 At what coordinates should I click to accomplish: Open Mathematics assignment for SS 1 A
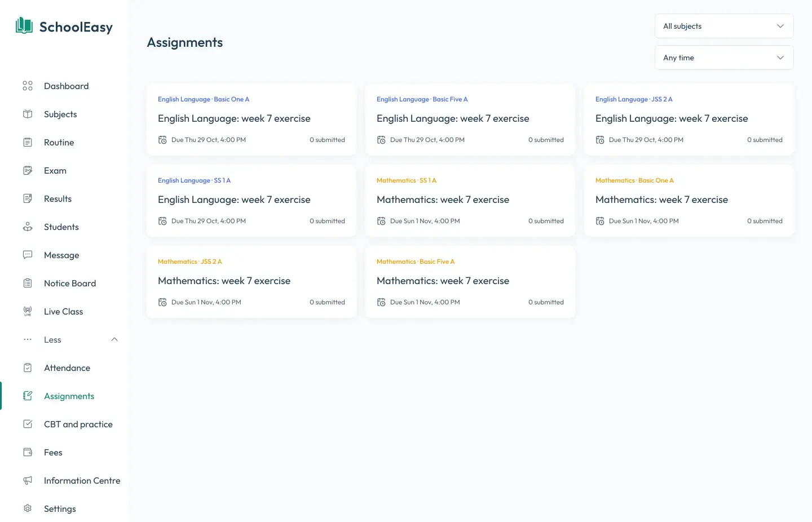(x=470, y=201)
